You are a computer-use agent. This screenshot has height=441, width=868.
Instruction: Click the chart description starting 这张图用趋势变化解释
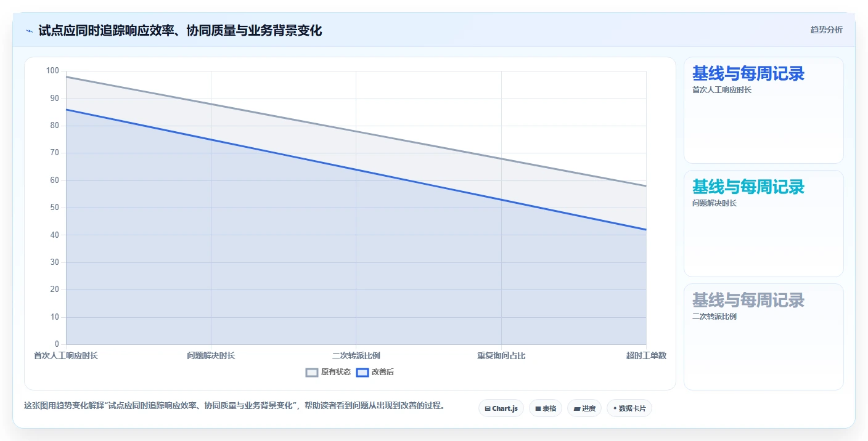[x=234, y=406]
